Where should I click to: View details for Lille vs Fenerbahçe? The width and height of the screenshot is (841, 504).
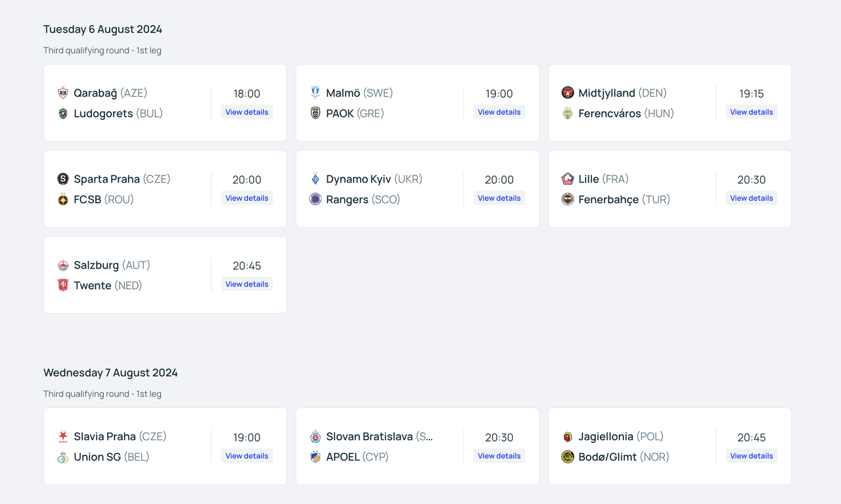[x=752, y=198]
